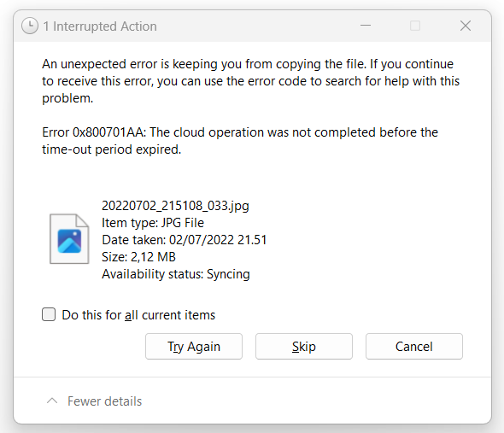Screen dimensions: 504x433
Task: Click the 'Do this for all current items' label
Action: [x=138, y=315]
